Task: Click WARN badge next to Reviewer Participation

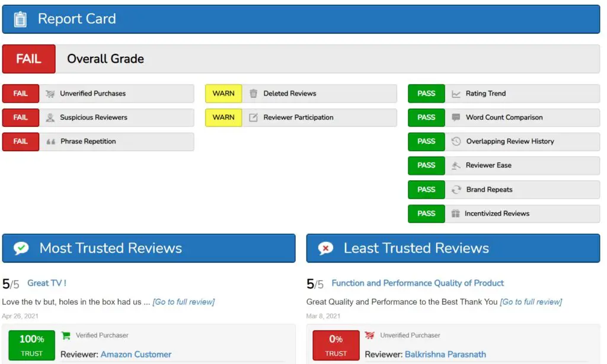Action: 223,118
